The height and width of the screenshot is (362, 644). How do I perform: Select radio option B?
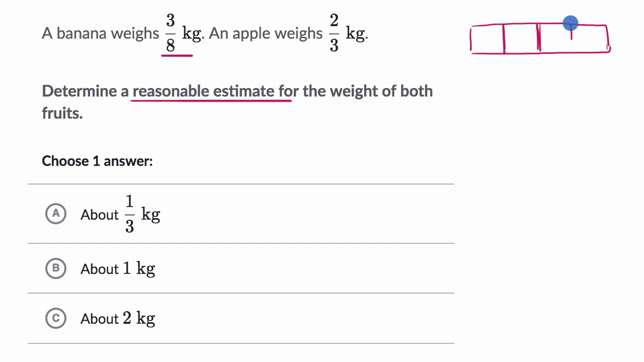tap(56, 268)
